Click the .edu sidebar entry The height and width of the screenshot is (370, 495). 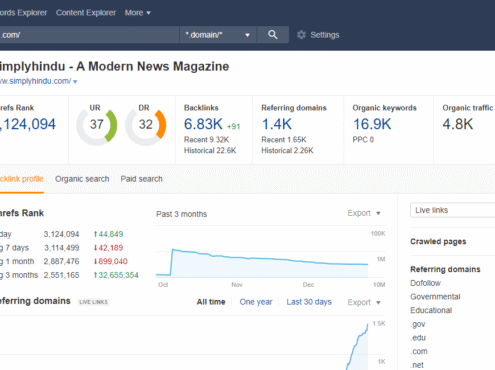[418, 338]
